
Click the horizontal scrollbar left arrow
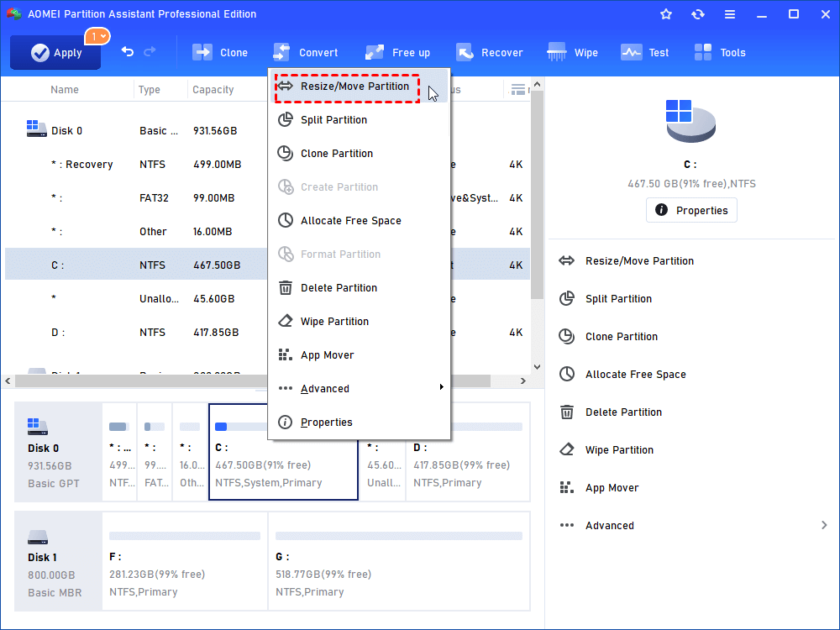[x=8, y=381]
